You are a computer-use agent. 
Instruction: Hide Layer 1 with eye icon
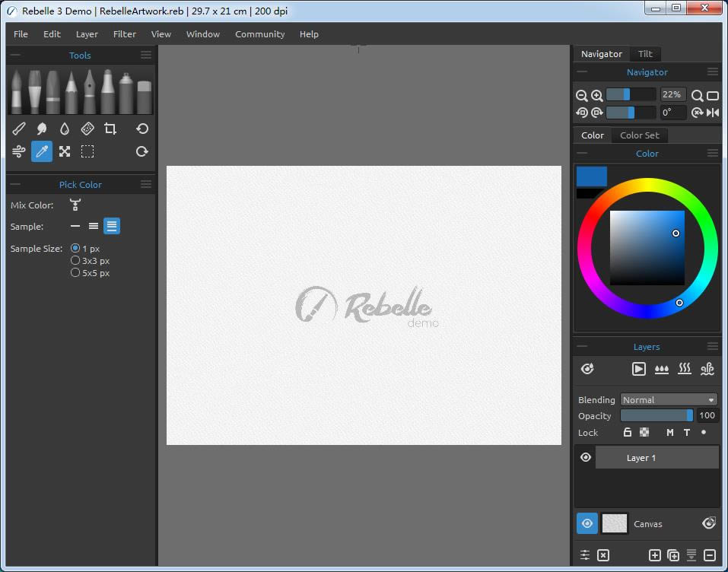pos(586,457)
